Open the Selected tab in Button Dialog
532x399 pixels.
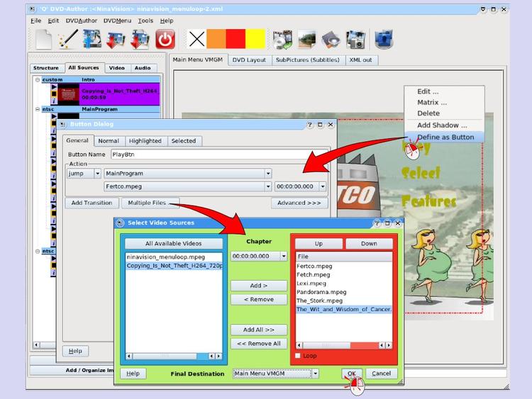coord(184,141)
